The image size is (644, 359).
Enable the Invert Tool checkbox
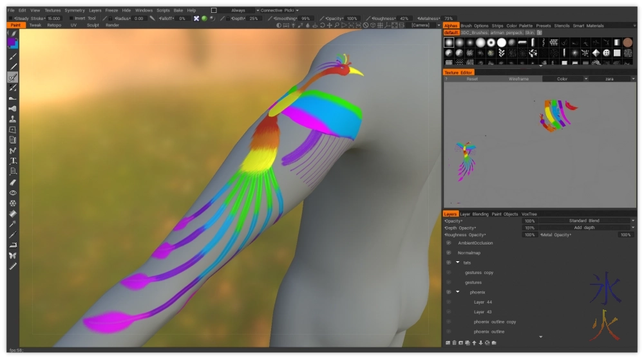coord(70,19)
